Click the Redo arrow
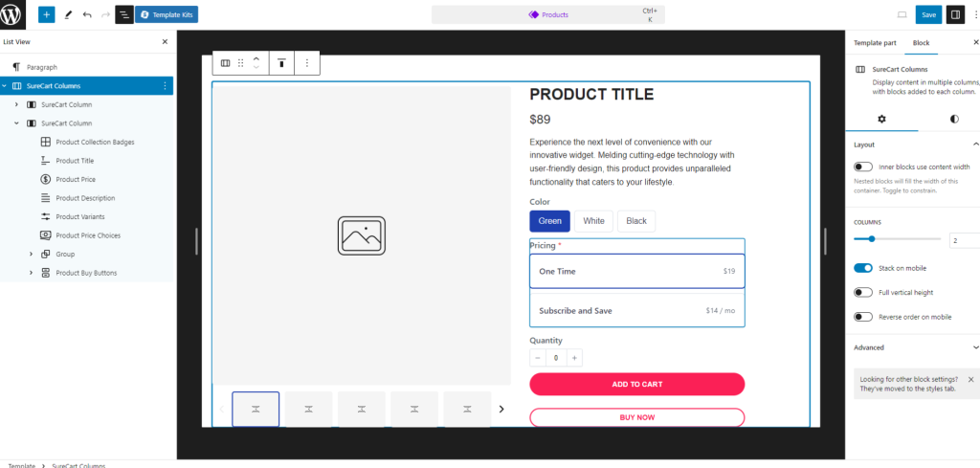This screenshot has height=468, width=980. pos(105,14)
